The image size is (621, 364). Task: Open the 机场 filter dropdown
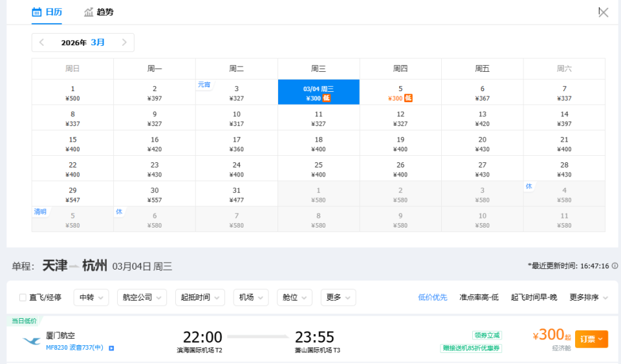click(251, 297)
